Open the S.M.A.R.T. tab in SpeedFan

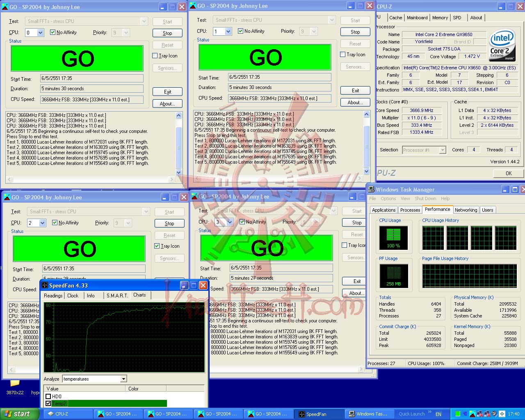[117, 296]
